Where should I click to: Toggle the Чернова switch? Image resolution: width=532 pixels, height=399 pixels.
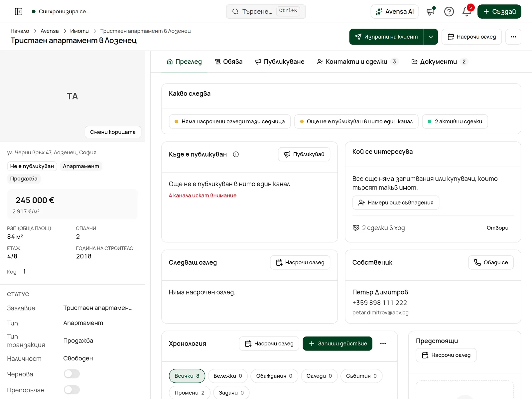72,374
